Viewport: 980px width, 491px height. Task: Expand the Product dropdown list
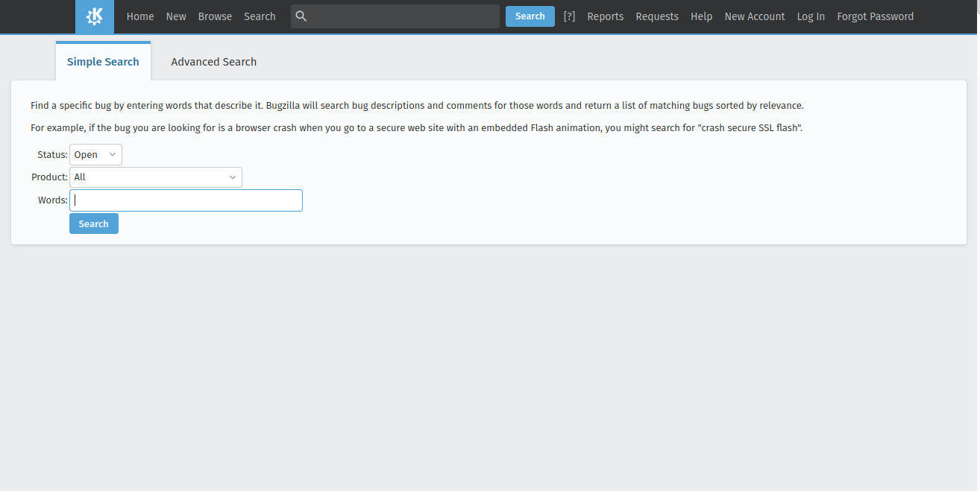pos(155,177)
